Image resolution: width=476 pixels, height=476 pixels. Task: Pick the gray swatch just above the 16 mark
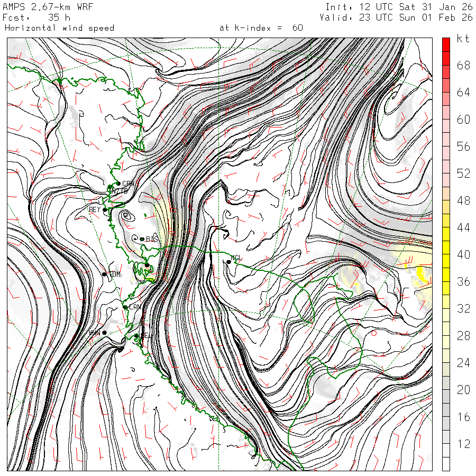(x=446, y=410)
